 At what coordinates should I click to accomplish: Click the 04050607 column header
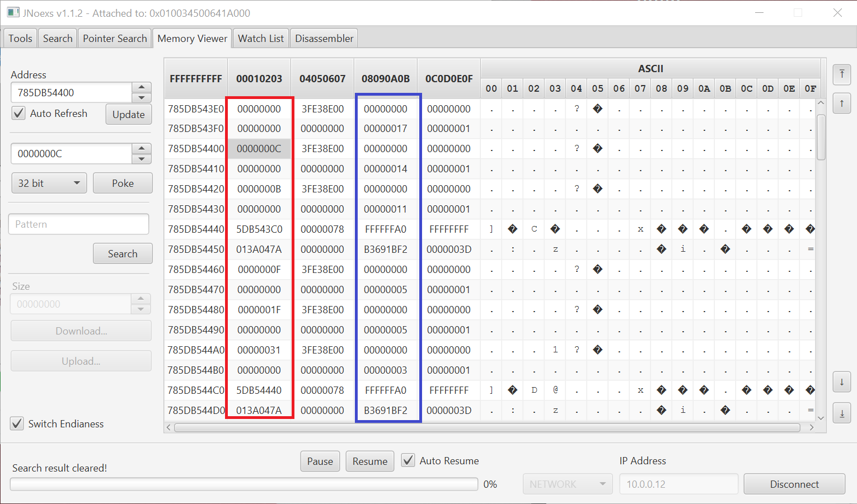322,78
